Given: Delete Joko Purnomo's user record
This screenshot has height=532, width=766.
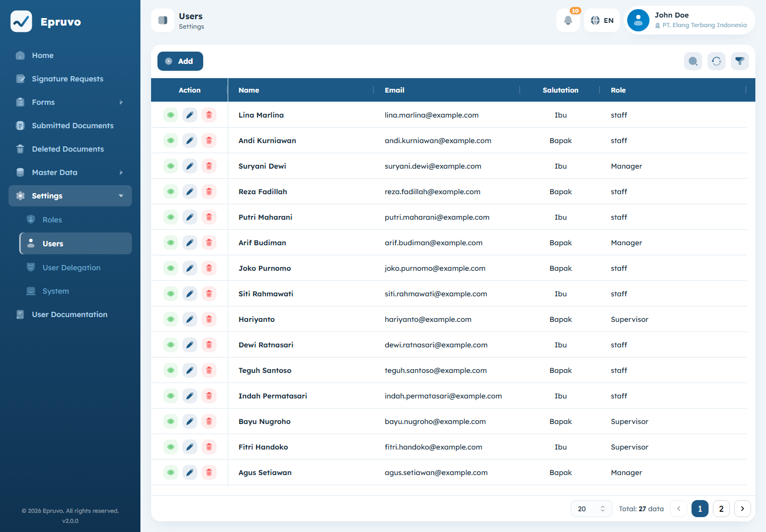Looking at the screenshot, I should pos(209,268).
